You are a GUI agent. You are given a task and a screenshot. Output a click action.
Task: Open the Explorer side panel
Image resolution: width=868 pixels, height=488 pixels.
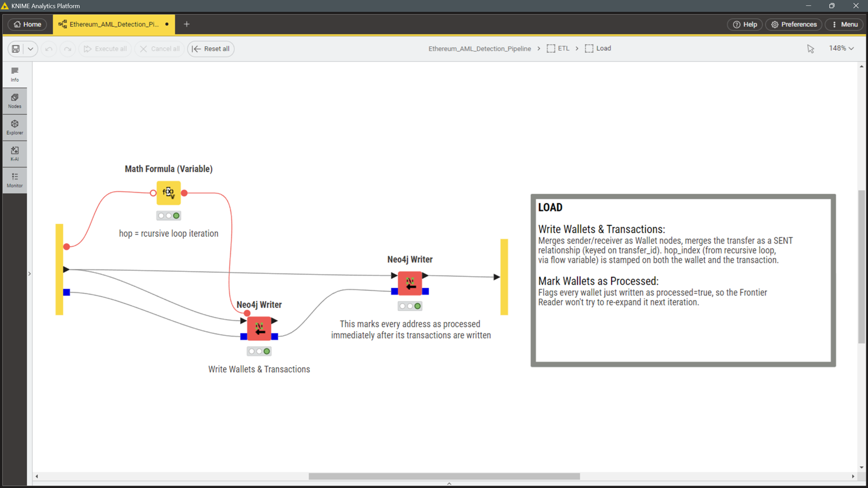point(15,128)
